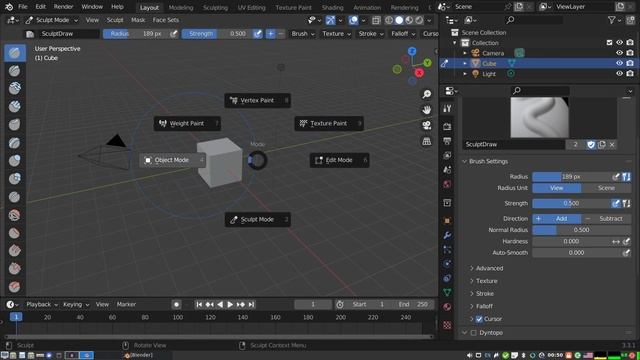The image size is (640, 360).
Task: Hide the Camera in the outliner
Action: pyautogui.click(x=619, y=53)
